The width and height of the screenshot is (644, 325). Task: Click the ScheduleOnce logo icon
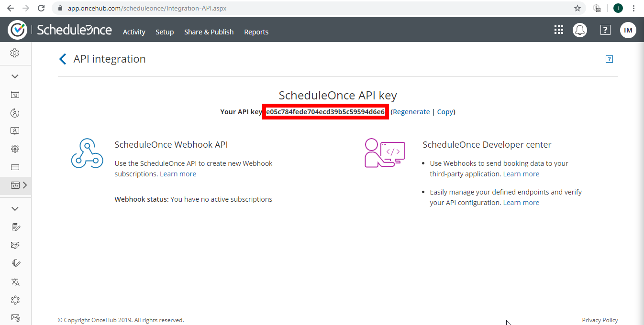pos(17,30)
